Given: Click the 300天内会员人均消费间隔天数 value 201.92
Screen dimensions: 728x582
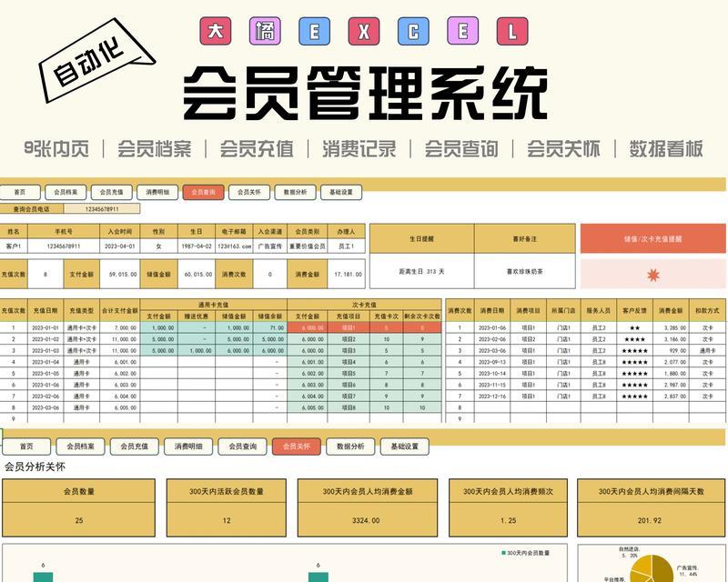Looking at the screenshot, I should click(651, 520).
